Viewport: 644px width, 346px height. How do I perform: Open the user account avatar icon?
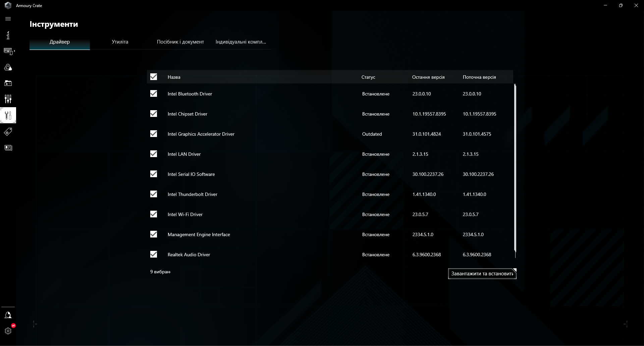click(8, 315)
